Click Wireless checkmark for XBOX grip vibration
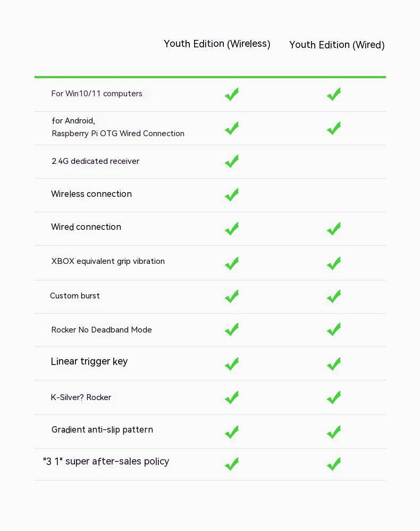 coord(232,263)
